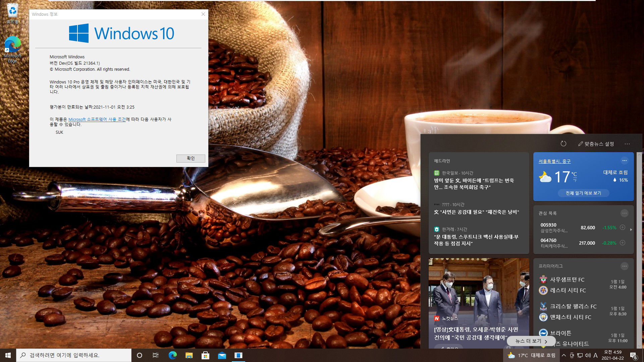Close the Windows 정보 dialog

(x=203, y=14)
